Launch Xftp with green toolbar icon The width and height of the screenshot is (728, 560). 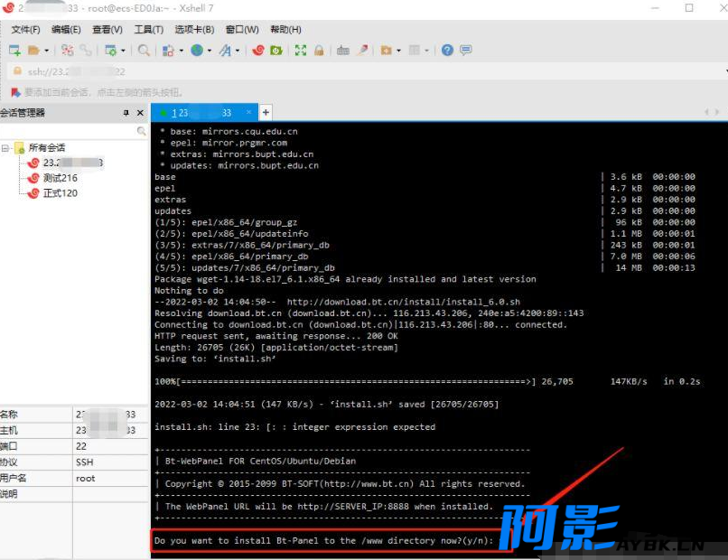(276, 51)
